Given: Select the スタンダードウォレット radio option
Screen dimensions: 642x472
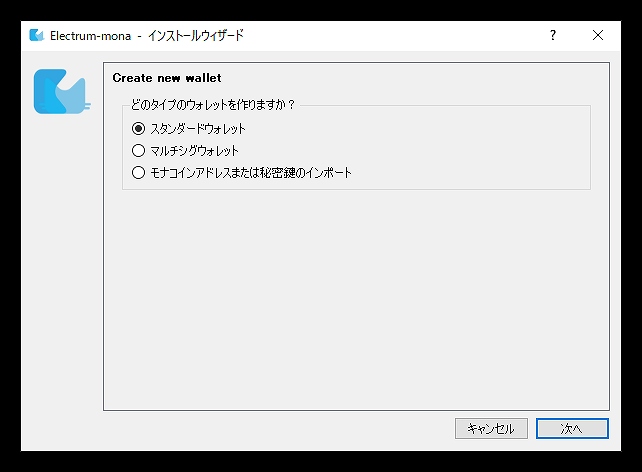Looking at the screenshot, I should pos(189,129).
